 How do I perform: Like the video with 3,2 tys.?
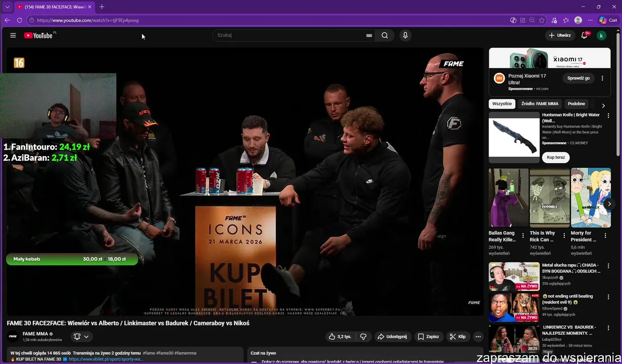[340, 336]
